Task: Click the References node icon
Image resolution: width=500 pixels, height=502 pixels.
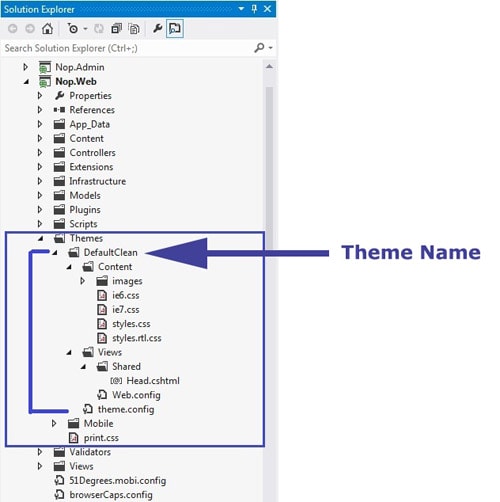Action: (59, 110)
